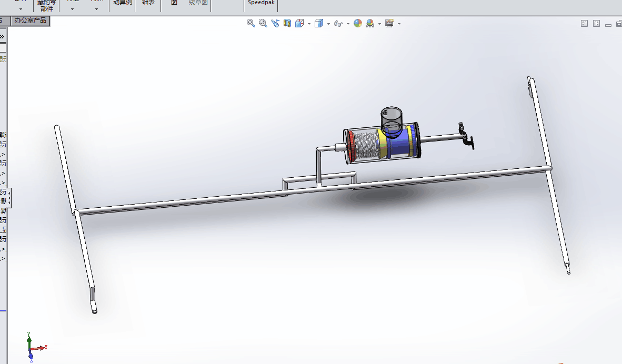
Task: Restore the Previous View
Action: (x=275, y=23)
